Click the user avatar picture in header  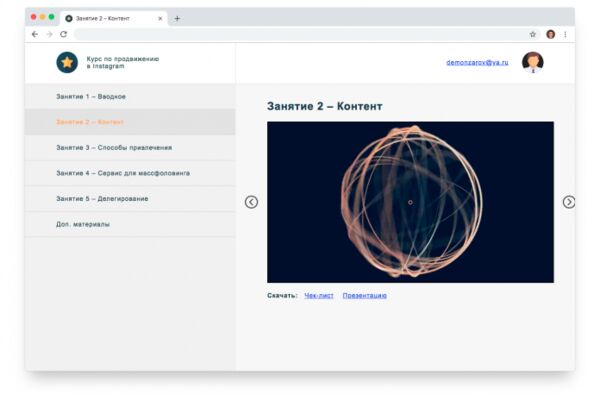tap(533, 62)
